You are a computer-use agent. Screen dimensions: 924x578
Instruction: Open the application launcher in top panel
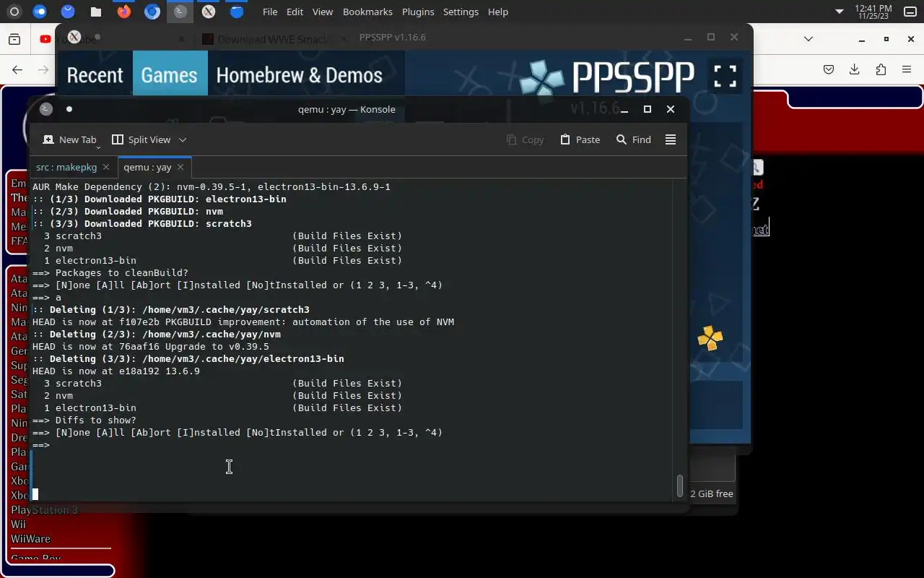tap(14, 12)
